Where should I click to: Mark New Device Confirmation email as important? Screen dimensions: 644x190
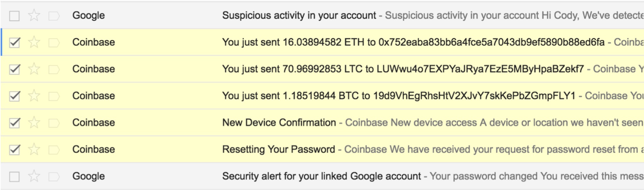[54, 123]
